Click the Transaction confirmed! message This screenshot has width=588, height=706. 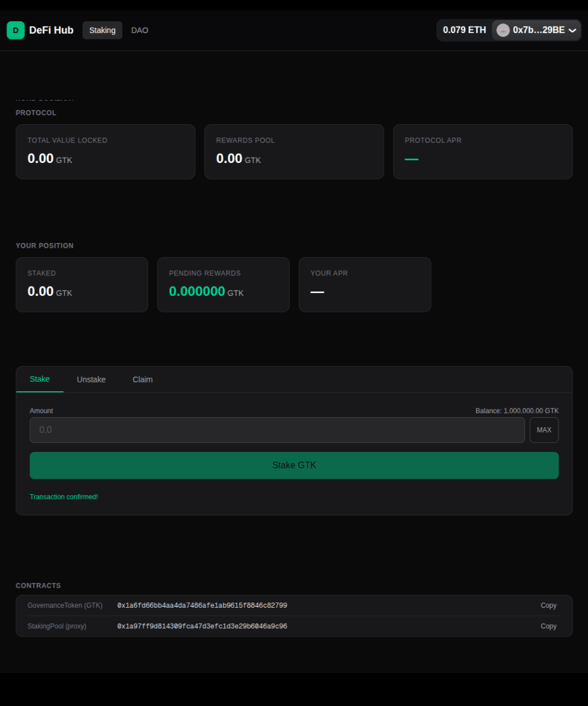click(64, 497)
